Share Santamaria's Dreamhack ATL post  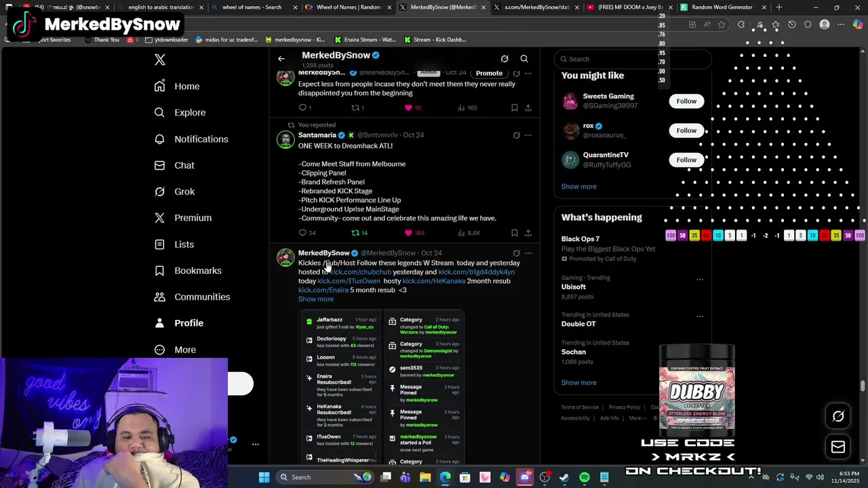click(528, 232)
